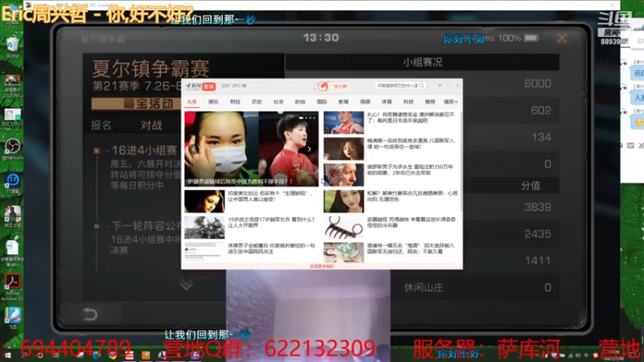The height and width of the screenshot is (362, 644).
Task: Show previous carousel slide in news popup
Action: [193, 150]
